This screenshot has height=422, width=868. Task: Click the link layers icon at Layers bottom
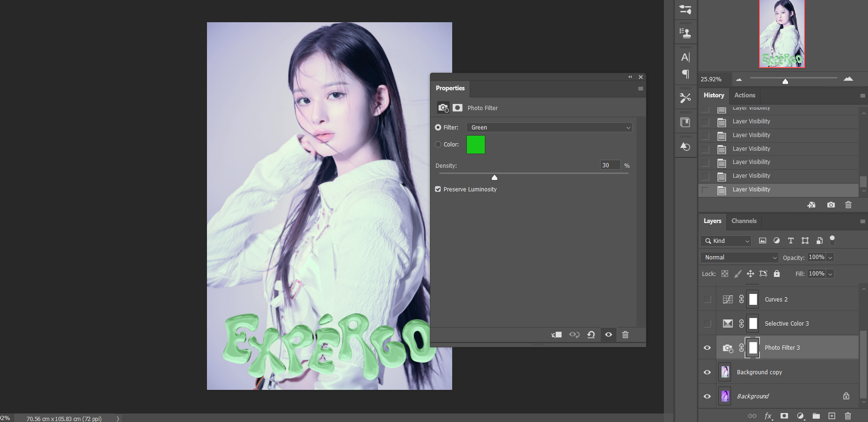tap(752, 416)
